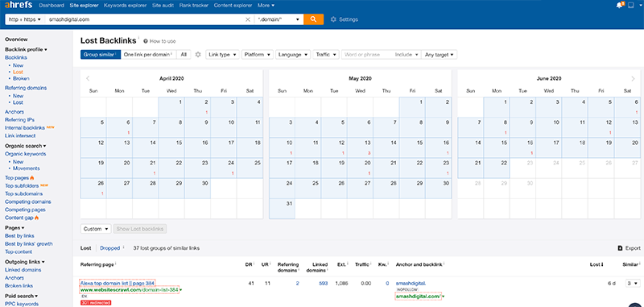Open Link intersect in sidebar

[x=20, y=135]
